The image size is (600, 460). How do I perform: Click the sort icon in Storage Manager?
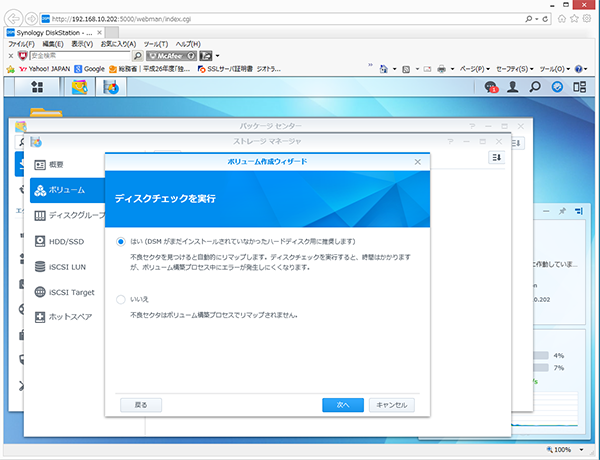497,157
